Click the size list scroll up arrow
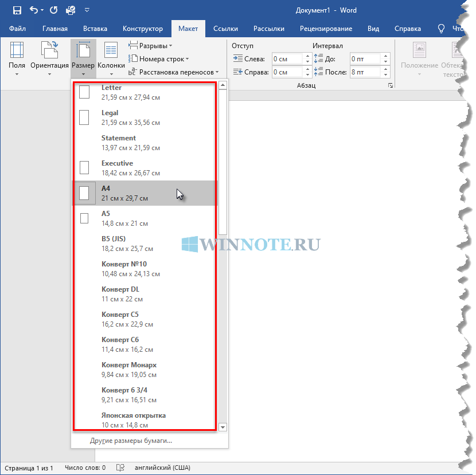 pos(223,85)
